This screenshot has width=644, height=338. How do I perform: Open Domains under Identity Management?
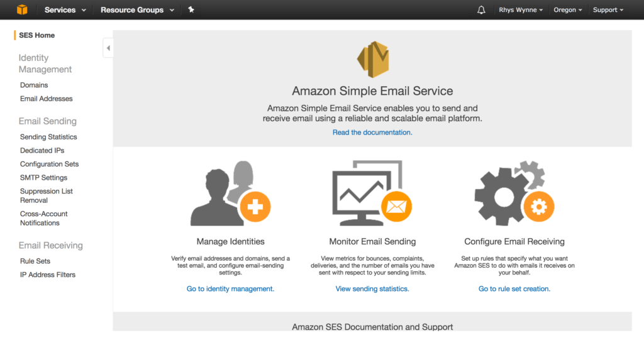point(34,85)
